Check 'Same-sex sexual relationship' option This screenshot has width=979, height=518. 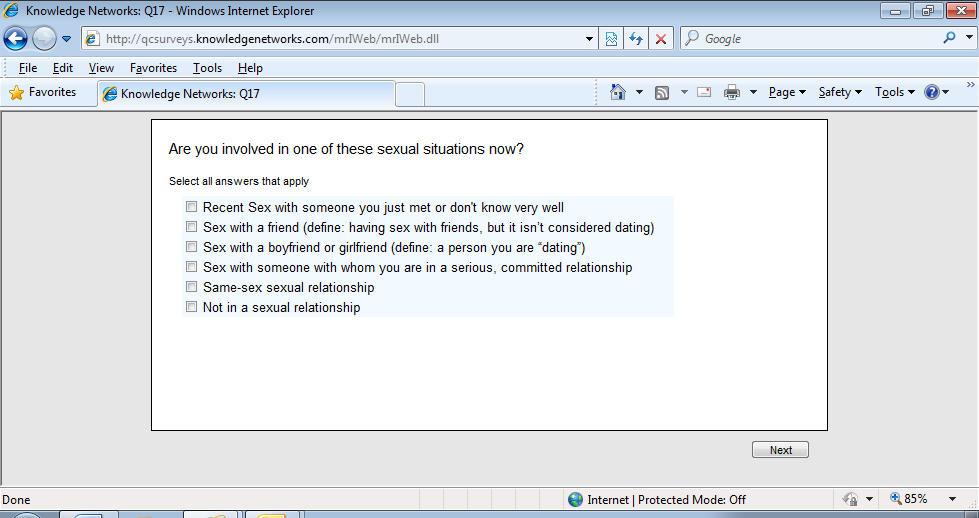[x=192, y=286]
